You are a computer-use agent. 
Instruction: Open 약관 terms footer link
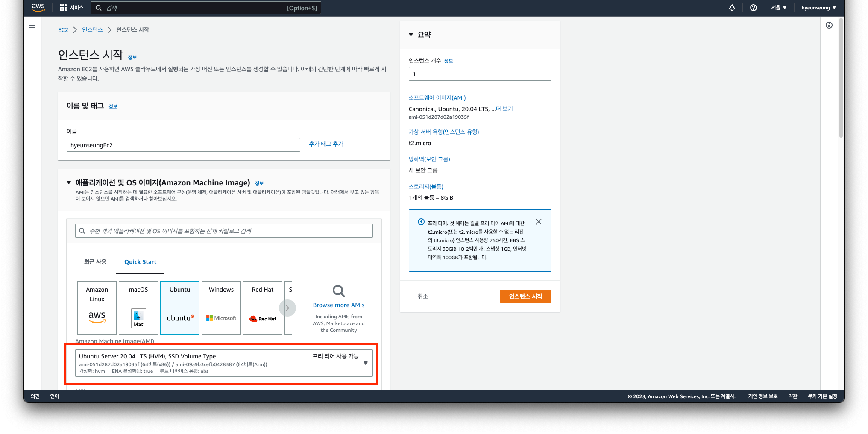[793, 396]
